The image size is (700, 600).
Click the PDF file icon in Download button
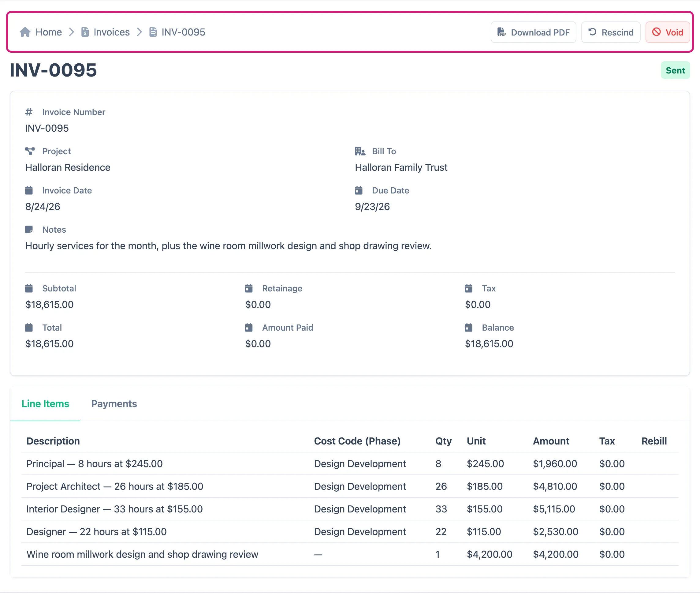click(x=502, y=32)
